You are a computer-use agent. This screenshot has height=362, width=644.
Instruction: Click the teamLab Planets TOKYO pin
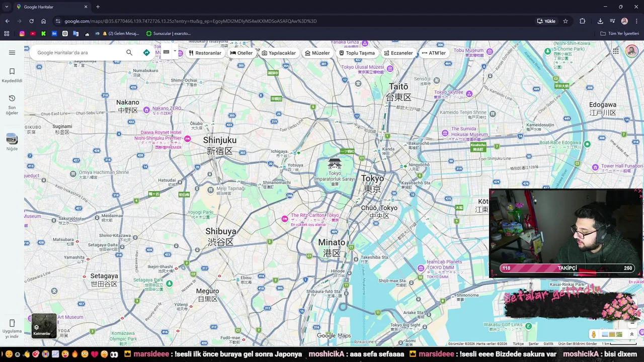421,268
